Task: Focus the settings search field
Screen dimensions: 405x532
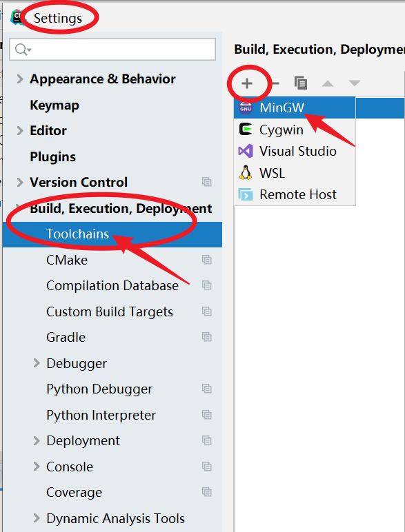Action: [112, 50]
